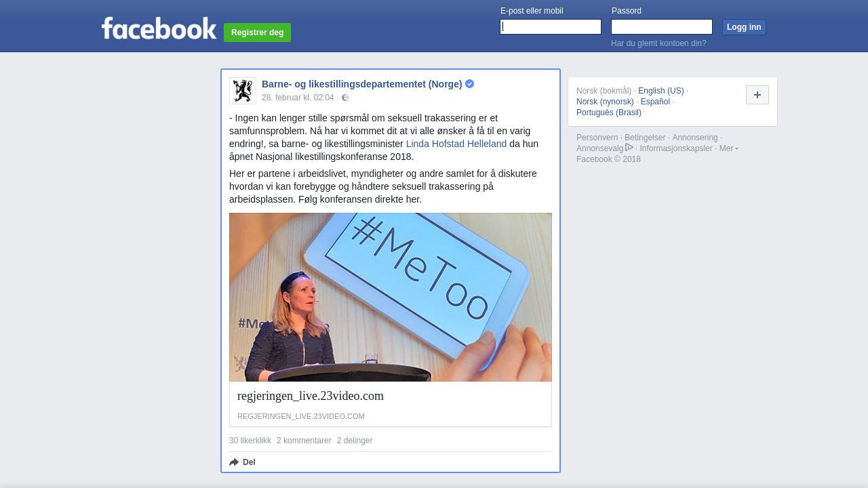Open the #MeToo video thumbnail

(391, 297)
